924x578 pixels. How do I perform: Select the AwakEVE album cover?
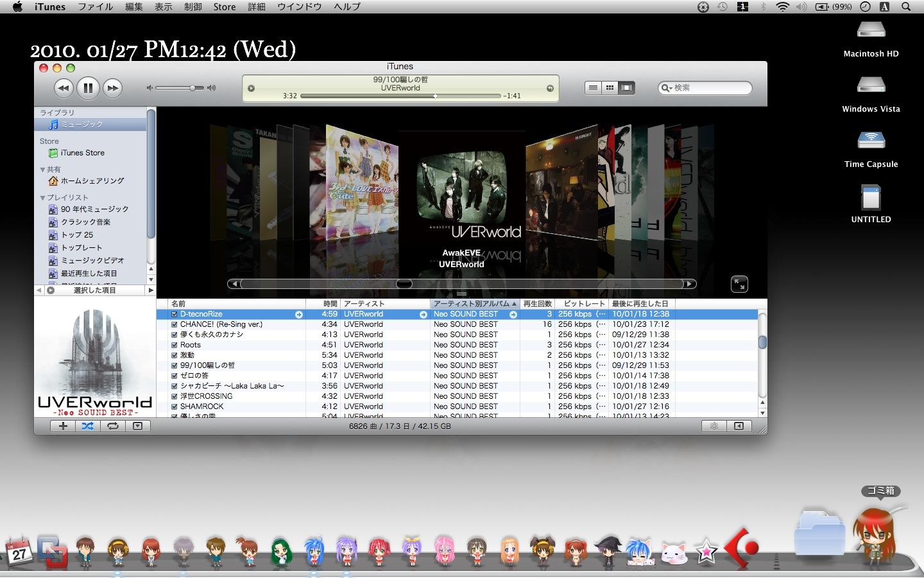point(461,188)
